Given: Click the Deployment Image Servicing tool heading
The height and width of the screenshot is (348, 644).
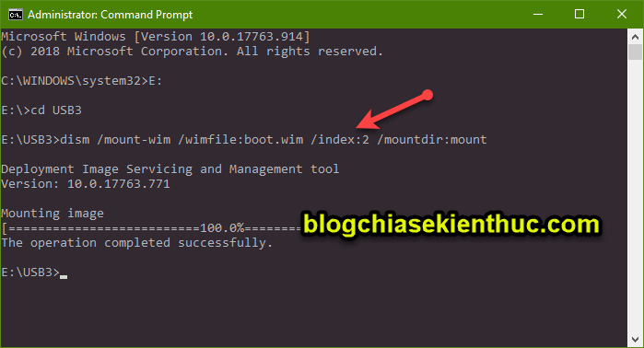Looking at the screenshot, I should [x=170, y=169].
